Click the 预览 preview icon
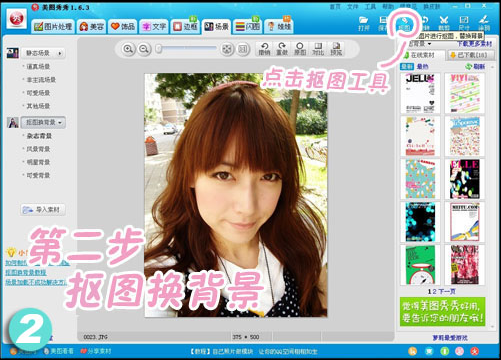Viewport: 501px width, 360px height. click(x=336, y=49)
